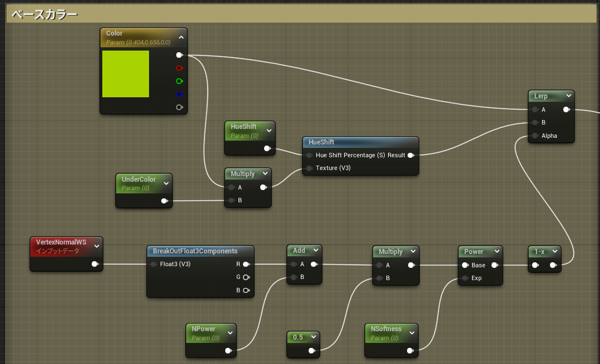Select the BreakOutFloat3Components node title

point(195,251)
